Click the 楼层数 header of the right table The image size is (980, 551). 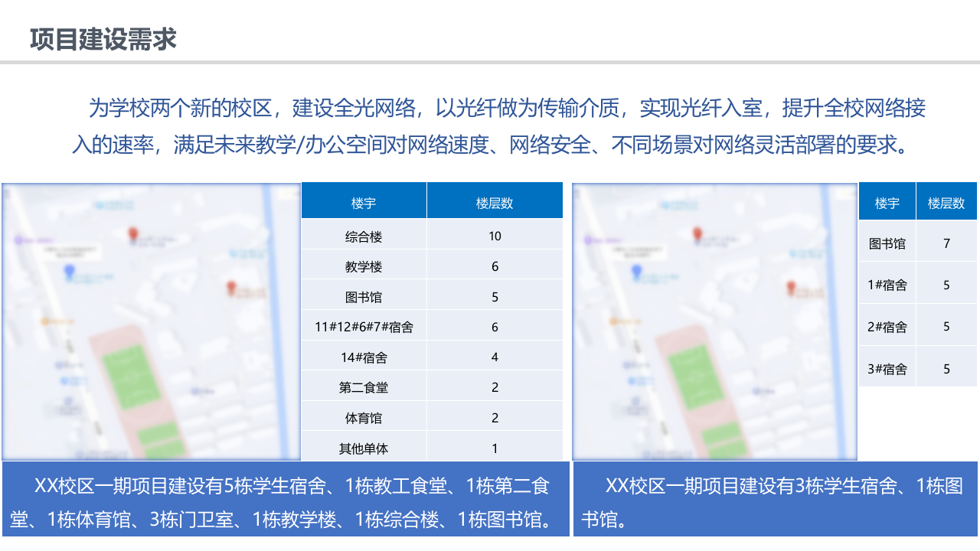click(946, 201)
